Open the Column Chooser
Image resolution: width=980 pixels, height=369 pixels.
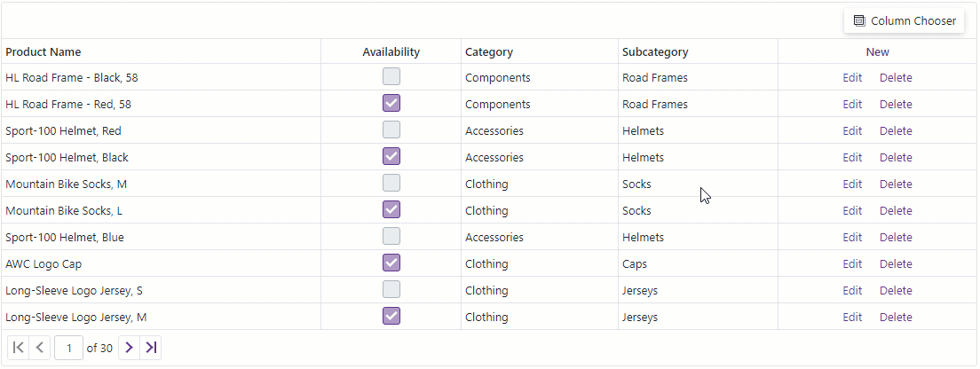click(904, 20)
